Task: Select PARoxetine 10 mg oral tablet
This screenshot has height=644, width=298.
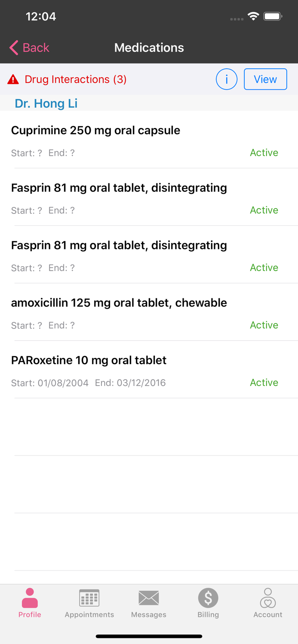Action: click(89, 360)
